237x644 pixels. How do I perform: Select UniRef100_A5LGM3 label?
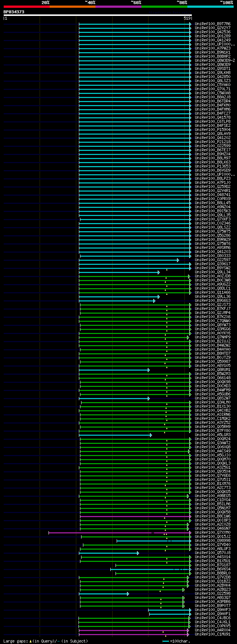coord(213,435)
